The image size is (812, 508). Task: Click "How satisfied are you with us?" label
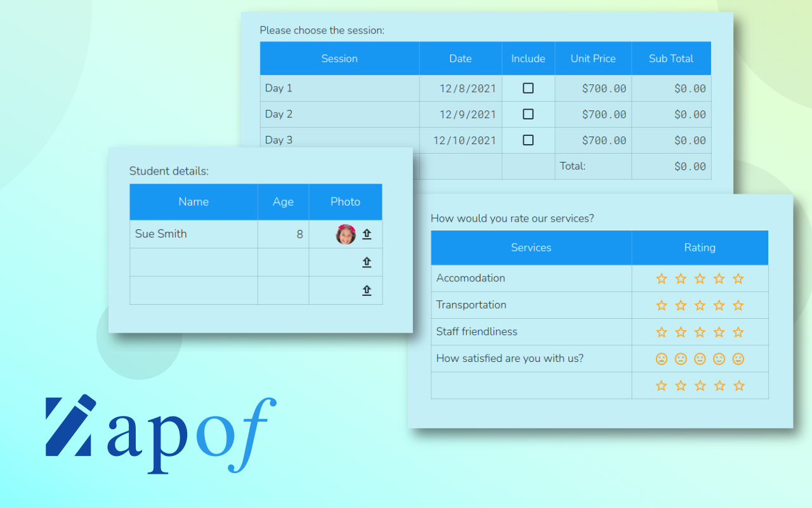510,358
